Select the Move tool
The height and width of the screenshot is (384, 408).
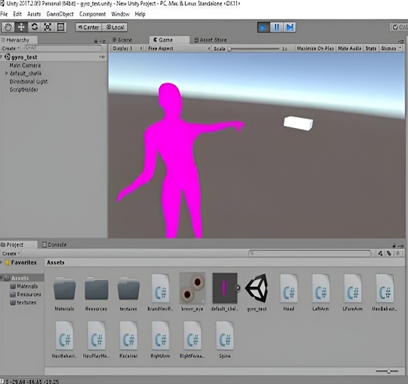(21, 27)
